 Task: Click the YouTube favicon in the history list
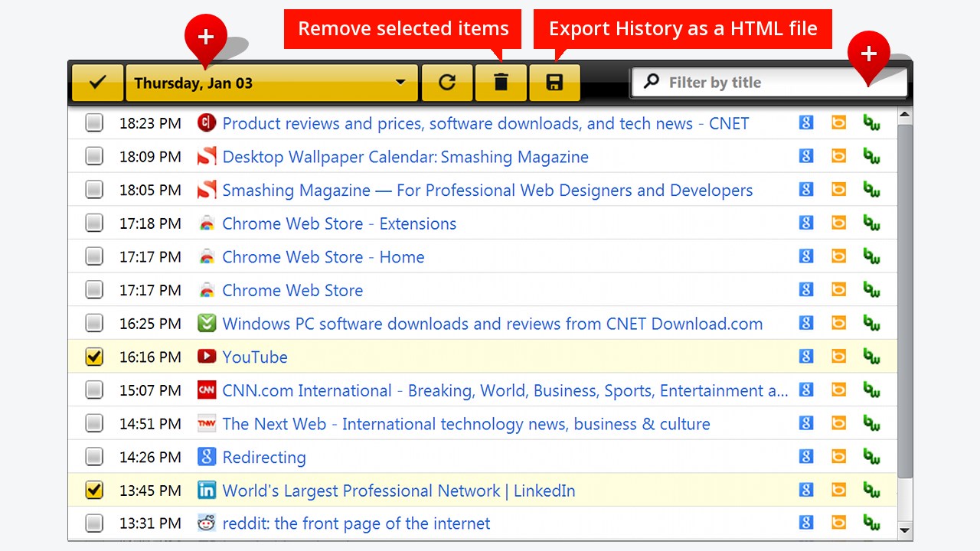coord(207,356)
